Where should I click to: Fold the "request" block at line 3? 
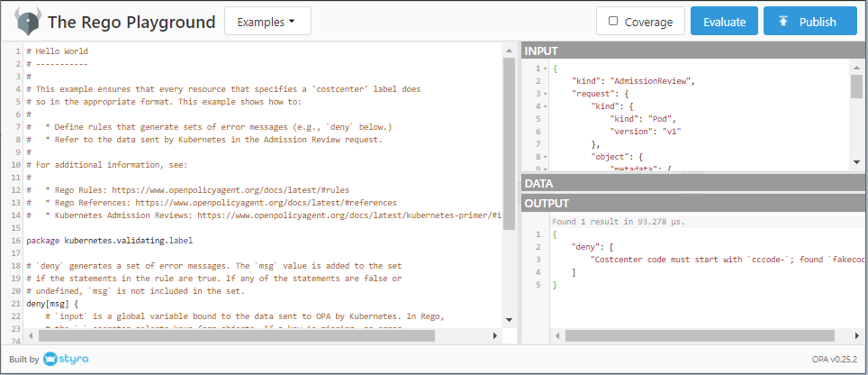(x=546, y=94)
